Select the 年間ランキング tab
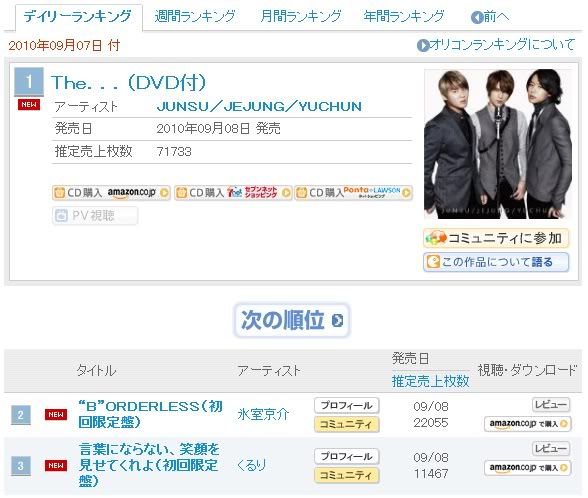 tap(404, 16)
